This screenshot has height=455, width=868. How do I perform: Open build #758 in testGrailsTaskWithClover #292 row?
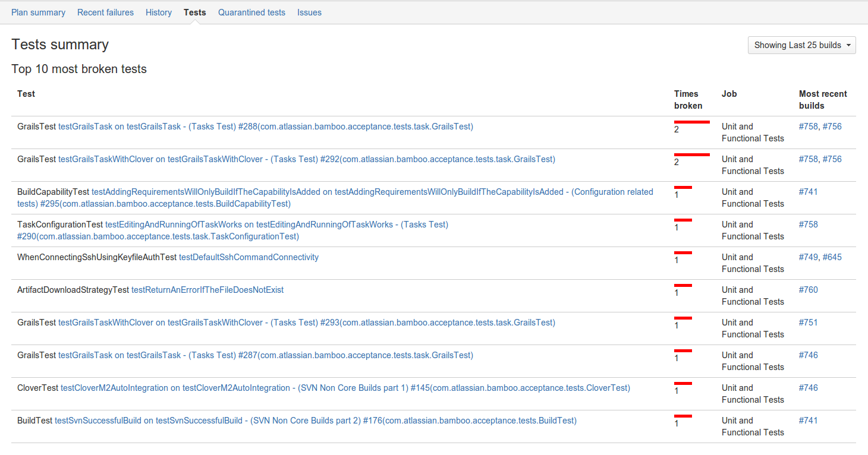pyautogui.click(x=809, y=159)
